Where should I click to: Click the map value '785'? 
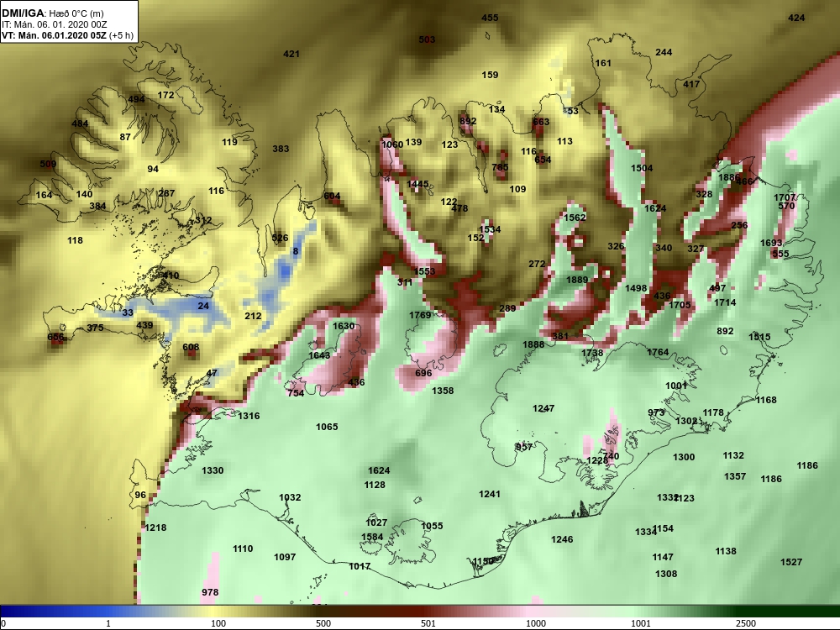pos(500,167)
